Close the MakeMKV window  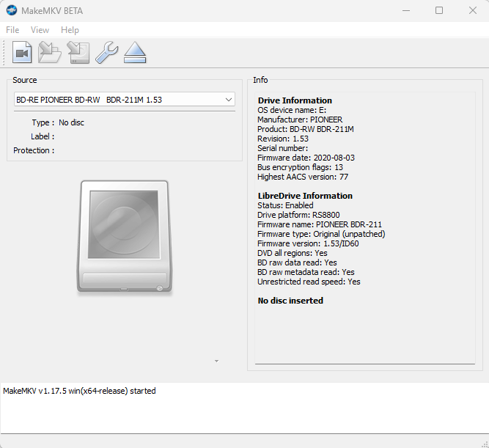point(473,10)
